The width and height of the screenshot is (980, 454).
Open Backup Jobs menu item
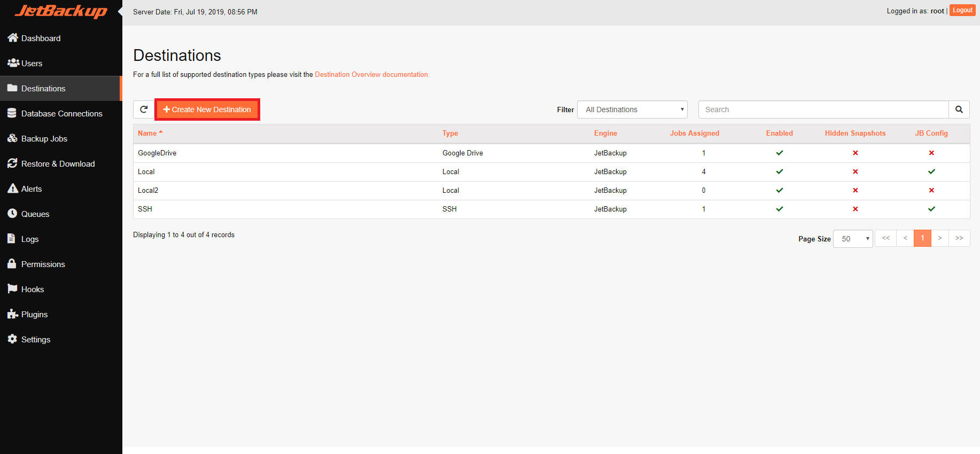click(61, 138)
